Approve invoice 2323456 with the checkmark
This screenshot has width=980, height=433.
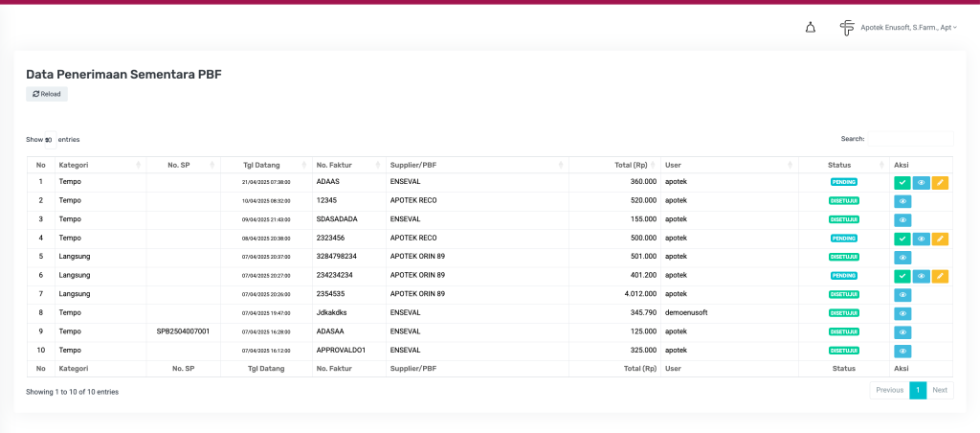point(902,239)
